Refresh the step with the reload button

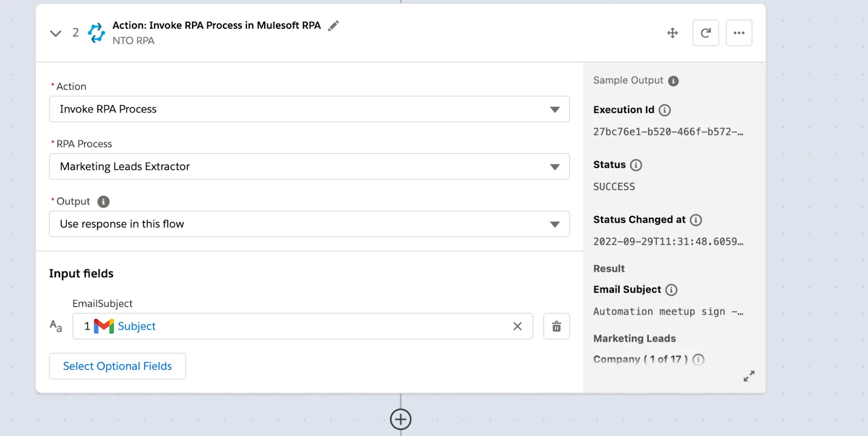tap(706, 33)
